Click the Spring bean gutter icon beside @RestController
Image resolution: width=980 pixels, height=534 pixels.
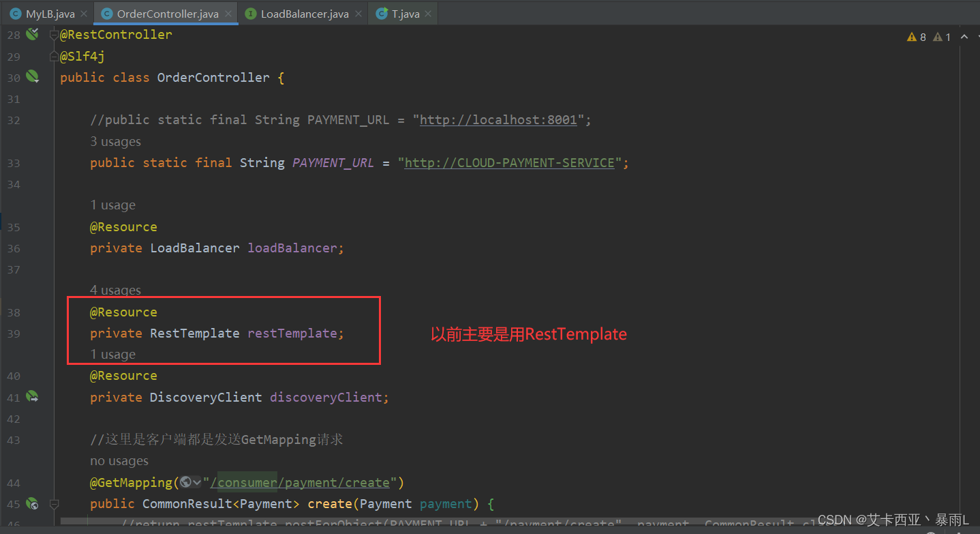coord(32,34)
